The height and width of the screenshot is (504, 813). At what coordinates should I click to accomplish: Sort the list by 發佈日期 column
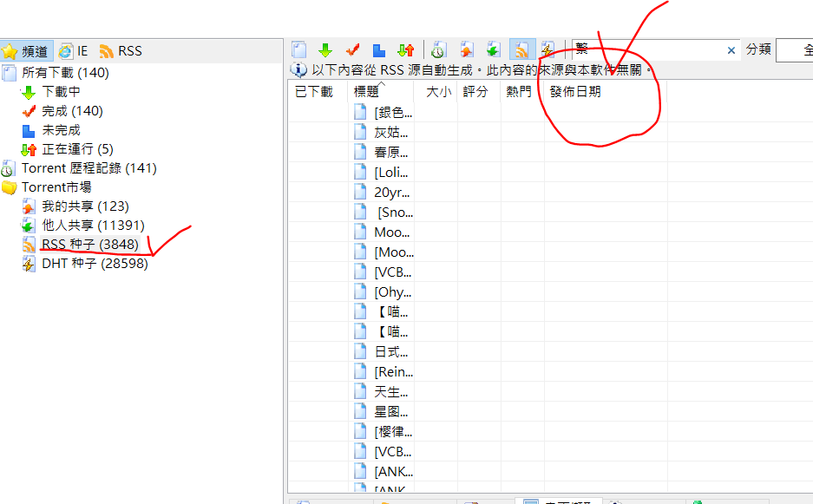[575, 92]
